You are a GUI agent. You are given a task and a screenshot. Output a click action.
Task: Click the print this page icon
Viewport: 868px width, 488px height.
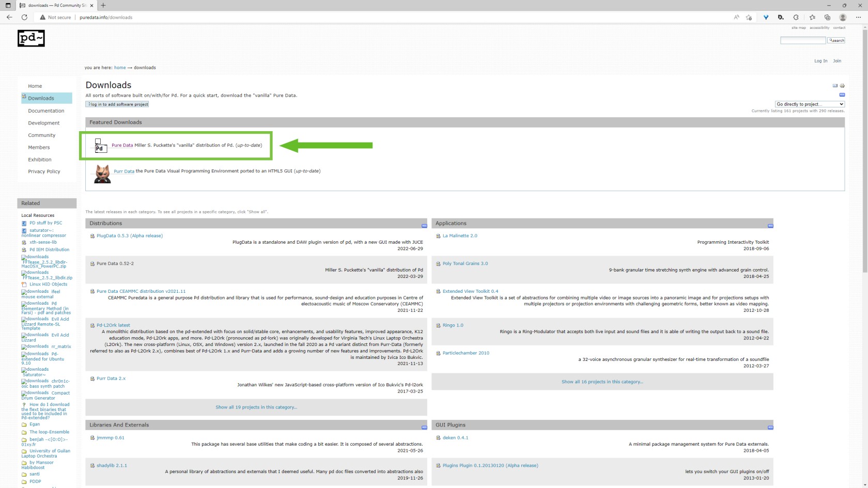pos(842,86)
